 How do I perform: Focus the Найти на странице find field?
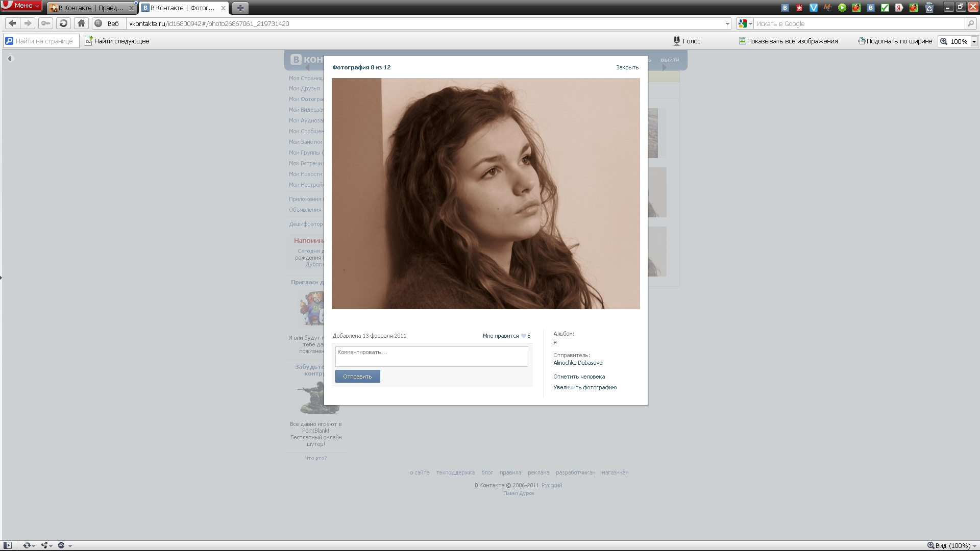(42, 41)
